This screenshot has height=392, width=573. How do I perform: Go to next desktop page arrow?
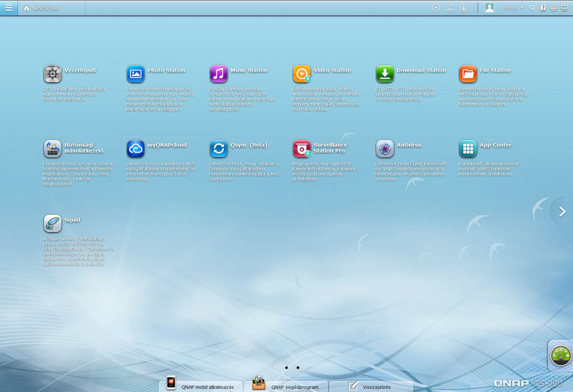[x=562, y=212]
